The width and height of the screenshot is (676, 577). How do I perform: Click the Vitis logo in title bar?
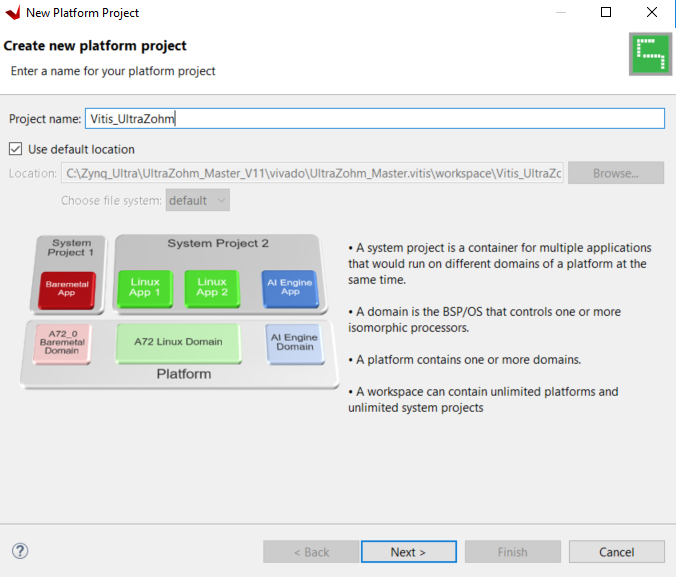12,13
